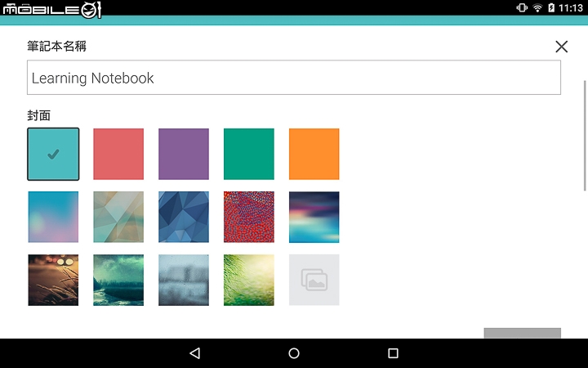Pick the dark blue low-poly cover
This screenshot has height=368, width=588.
184,217
